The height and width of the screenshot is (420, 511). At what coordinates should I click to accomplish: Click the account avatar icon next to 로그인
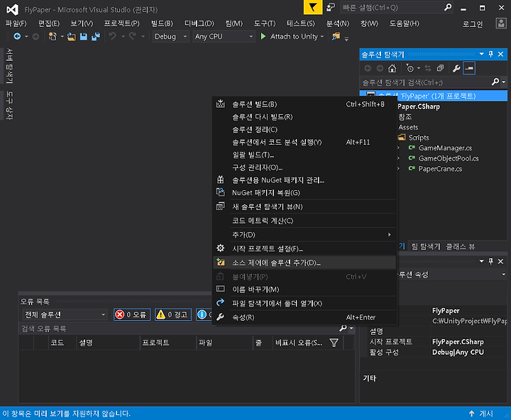coord(501,23)
